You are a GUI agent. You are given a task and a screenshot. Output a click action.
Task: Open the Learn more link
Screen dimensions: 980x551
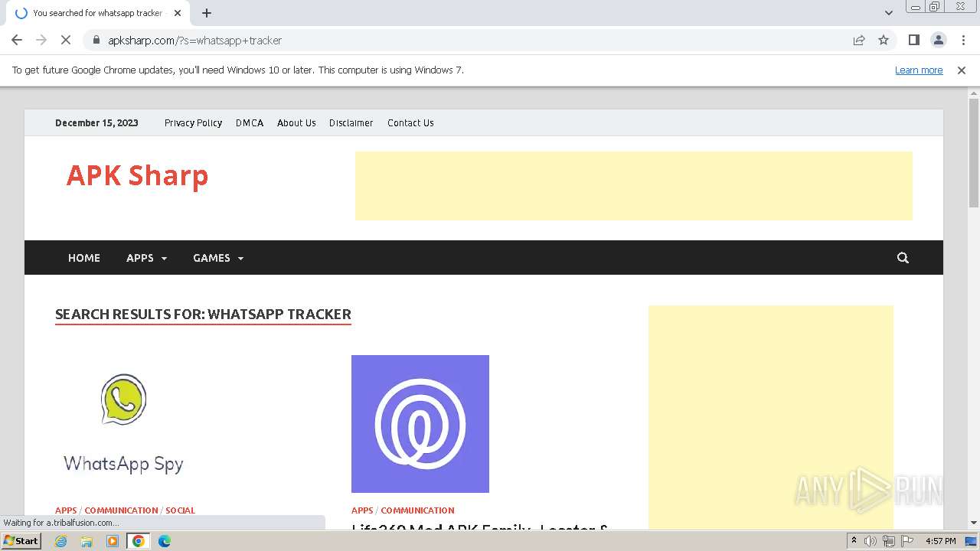pos(919,70)
